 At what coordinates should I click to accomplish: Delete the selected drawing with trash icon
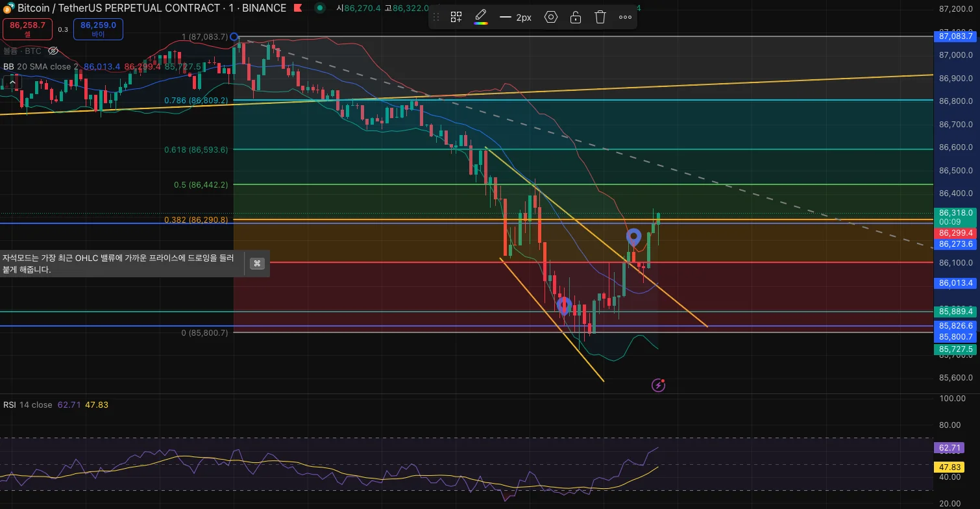[x=600, y=17]
